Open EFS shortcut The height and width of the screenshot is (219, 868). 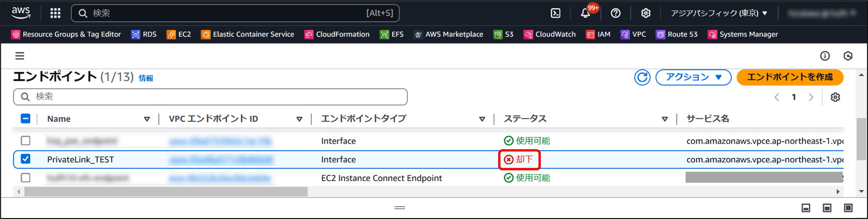392,34
